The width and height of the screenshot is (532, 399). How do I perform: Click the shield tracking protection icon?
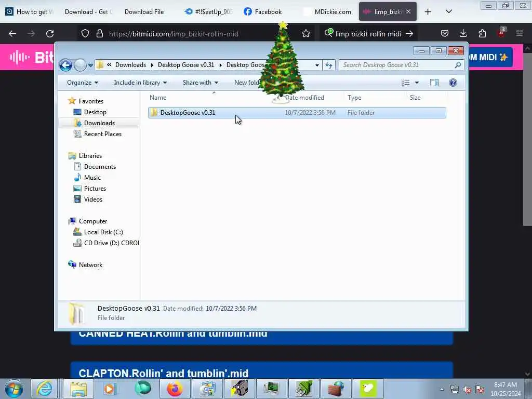(85, 34)
